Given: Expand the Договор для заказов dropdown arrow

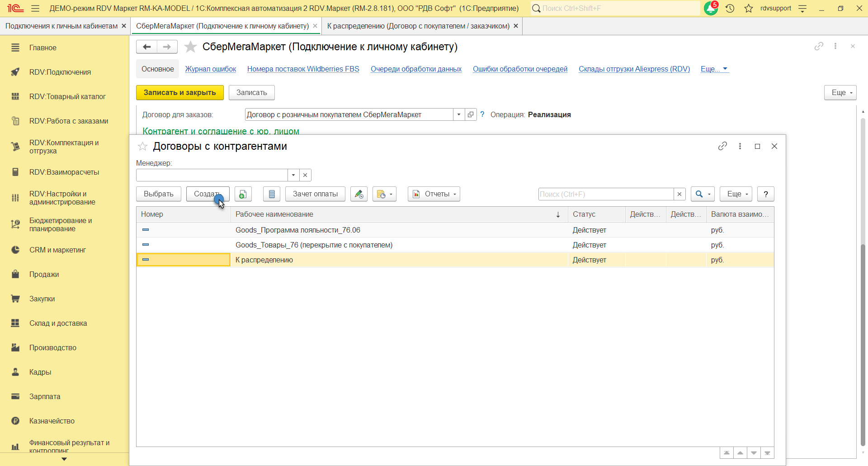Looking at the screenshot, I should click(x=459, y=115).
